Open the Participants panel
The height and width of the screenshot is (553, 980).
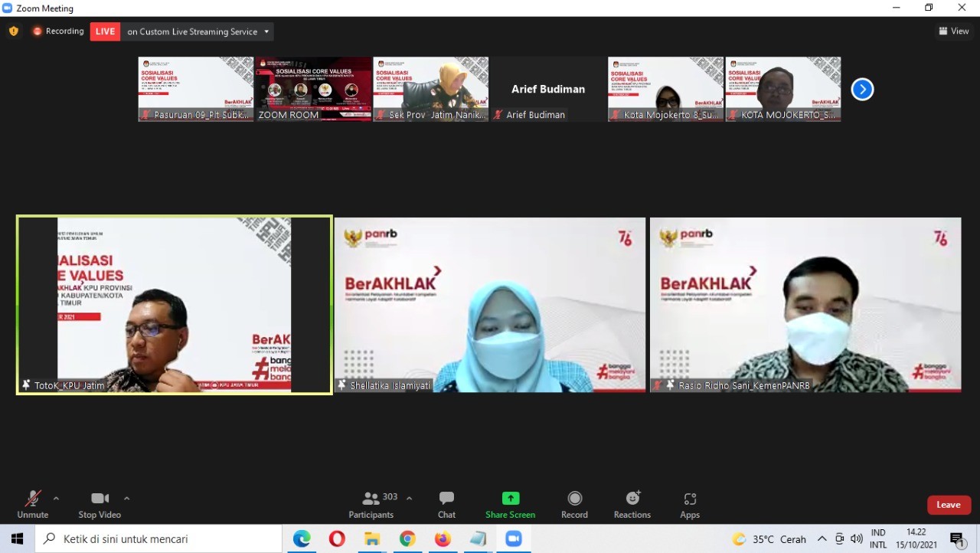[x=372, y=499]
